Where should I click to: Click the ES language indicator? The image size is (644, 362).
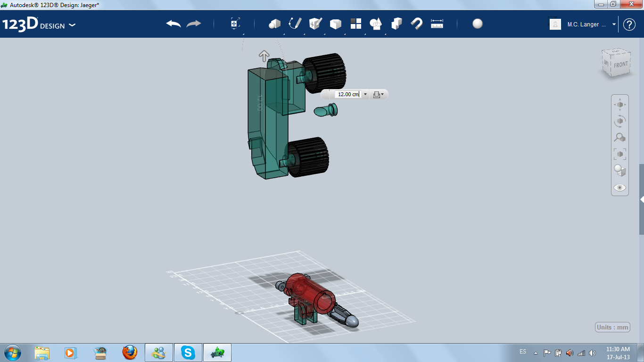click(x=523, y=352)
